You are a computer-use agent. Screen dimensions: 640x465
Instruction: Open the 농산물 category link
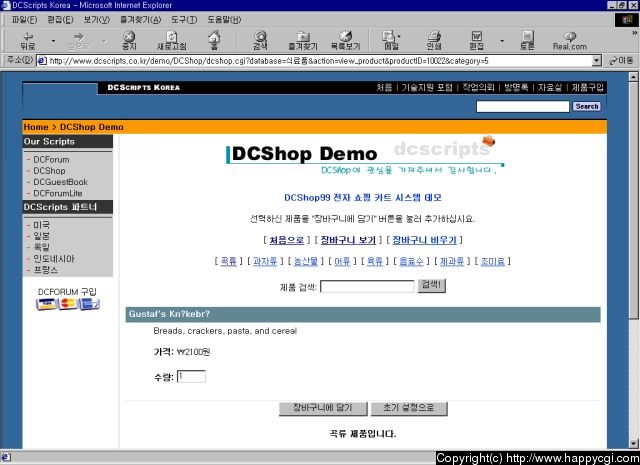coord(306,261)
